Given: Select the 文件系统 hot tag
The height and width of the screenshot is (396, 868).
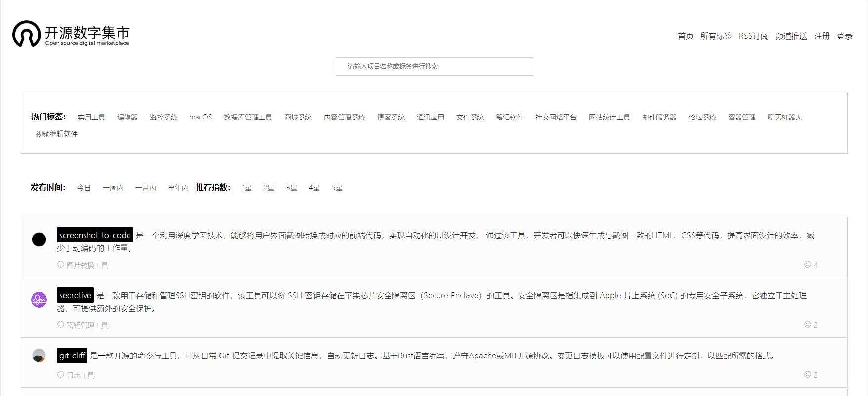Looking at the screenshot, I should [470, 117].
